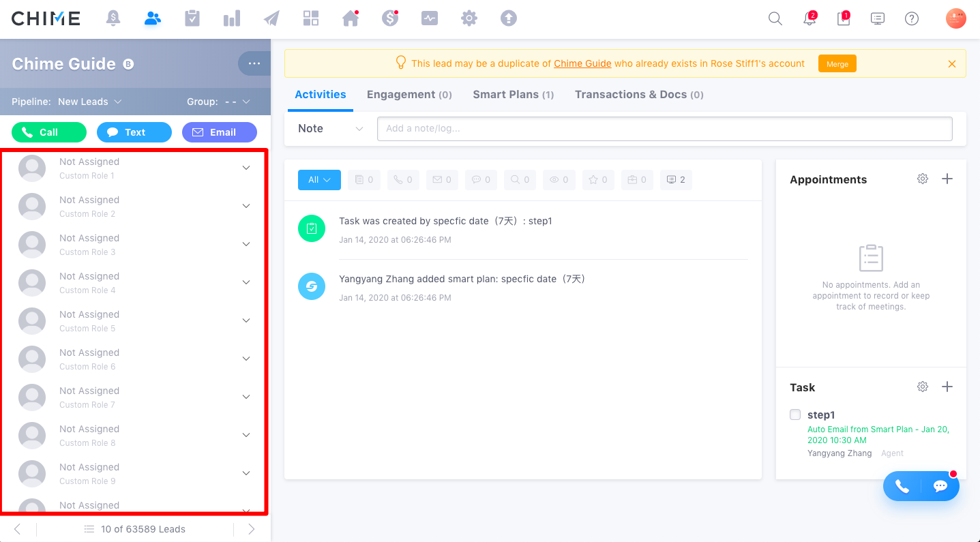Open the Tasks clipboard icon in navigation
980x542 pixels.
coord(192,18)
